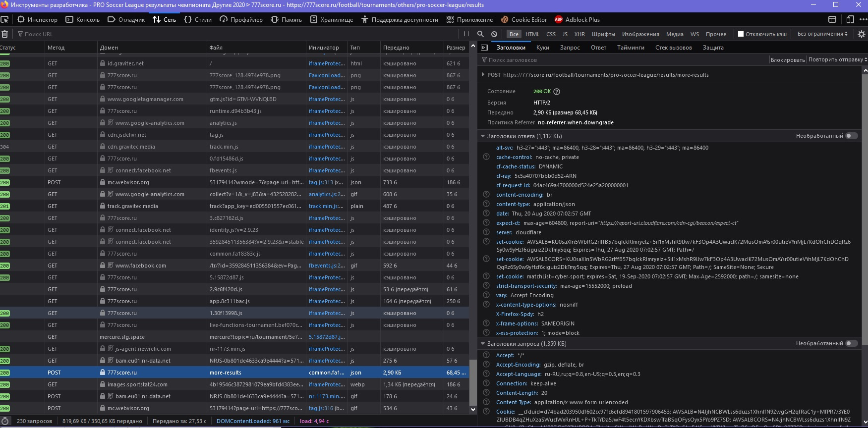This screenshot has width=868, height=428.
Task: Open the network search magnifier
Action: [480, 34]
